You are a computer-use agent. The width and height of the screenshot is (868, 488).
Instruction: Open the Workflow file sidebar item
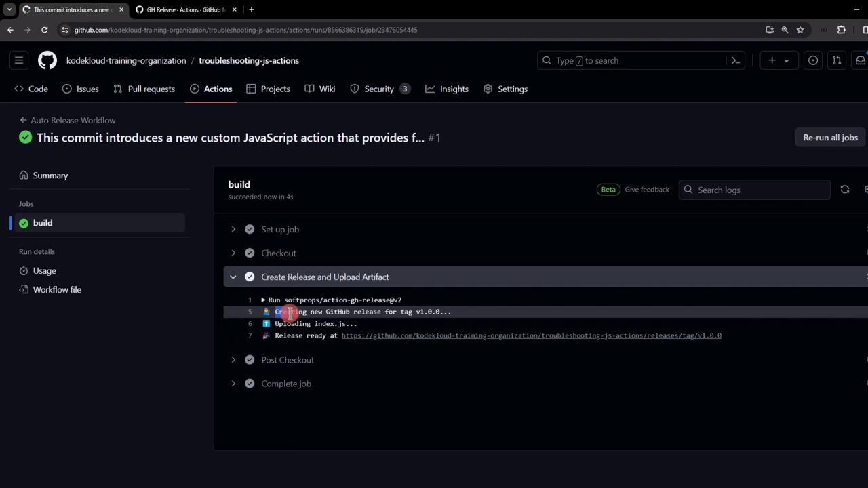coord(57,289)
